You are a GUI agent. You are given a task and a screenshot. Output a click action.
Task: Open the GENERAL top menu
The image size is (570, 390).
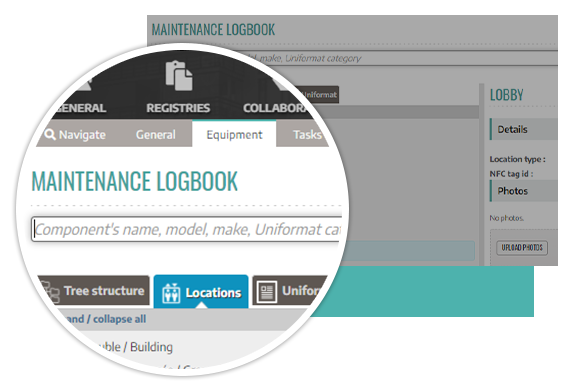(x=81, y=108)
